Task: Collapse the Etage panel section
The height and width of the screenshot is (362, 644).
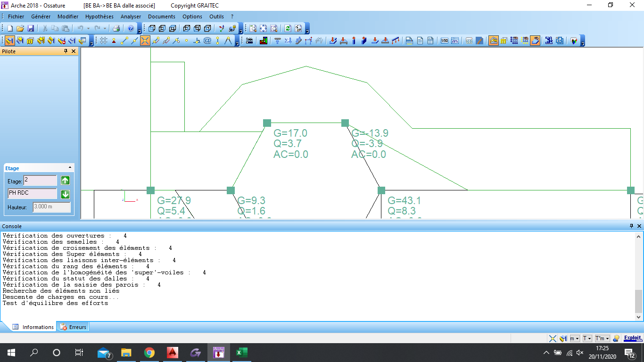Action: click(x=70, y=168)
